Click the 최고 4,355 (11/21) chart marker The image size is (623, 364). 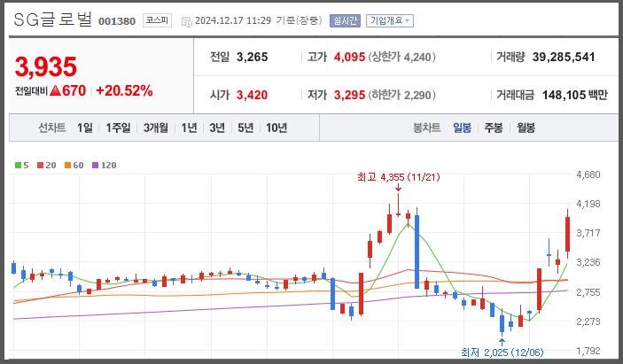coord(399,177)
